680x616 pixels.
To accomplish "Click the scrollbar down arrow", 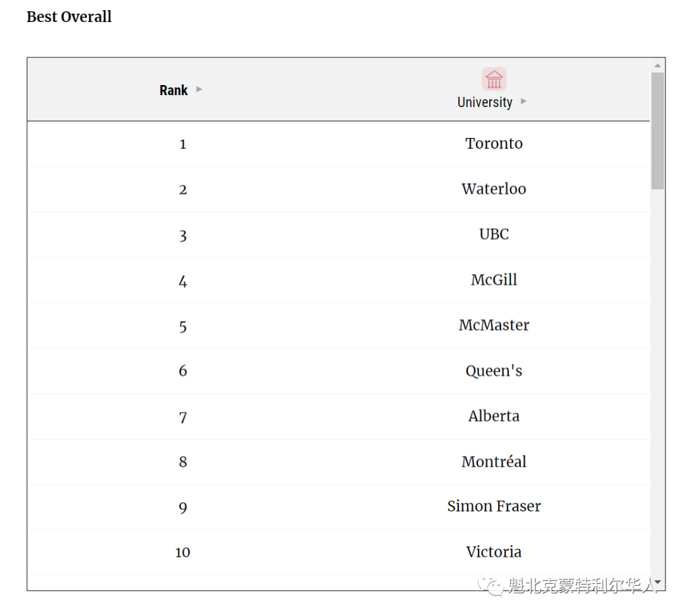I will pos(657,582).
